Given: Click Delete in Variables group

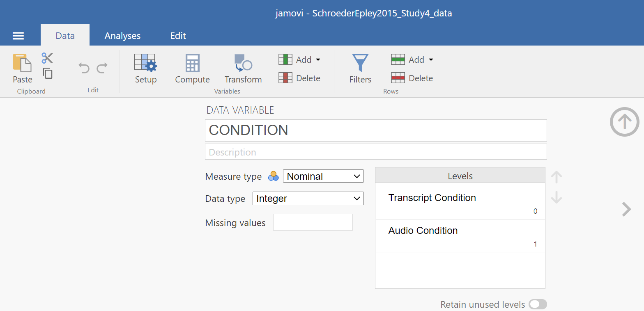Looking at the screenshot, I should tap(300, 78).
